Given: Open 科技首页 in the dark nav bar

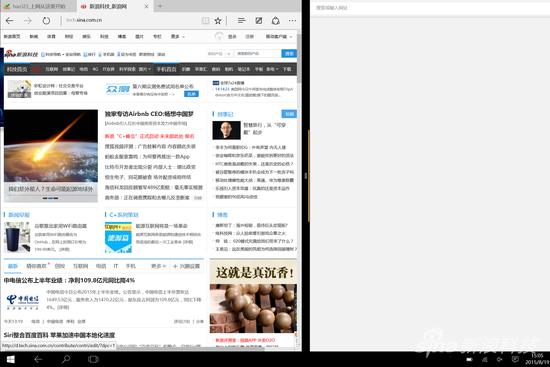Looking at the screenshot, I should pyautogui.click(x=17, y=69).
